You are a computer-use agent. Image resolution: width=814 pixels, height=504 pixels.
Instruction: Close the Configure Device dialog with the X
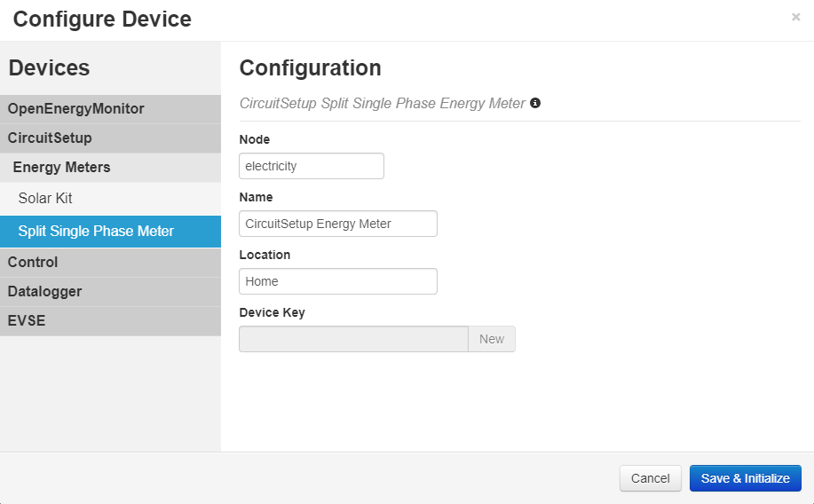tap(795, 18)
